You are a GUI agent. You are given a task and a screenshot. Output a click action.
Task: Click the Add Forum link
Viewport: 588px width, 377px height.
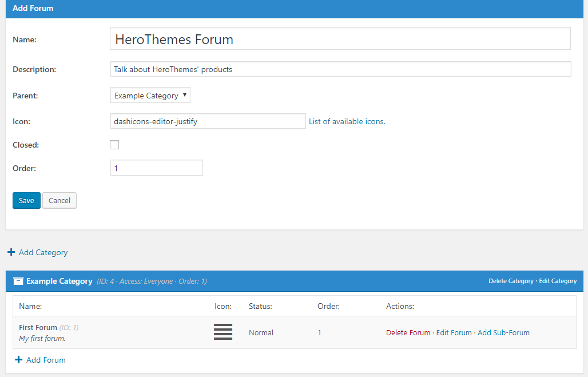(46, 360)
